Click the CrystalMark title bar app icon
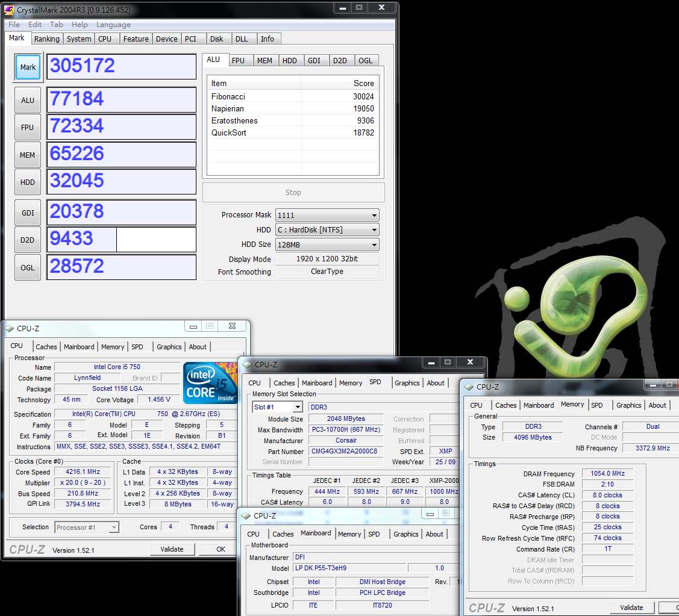This screenshot has height=616, width=679. point(10,10)
